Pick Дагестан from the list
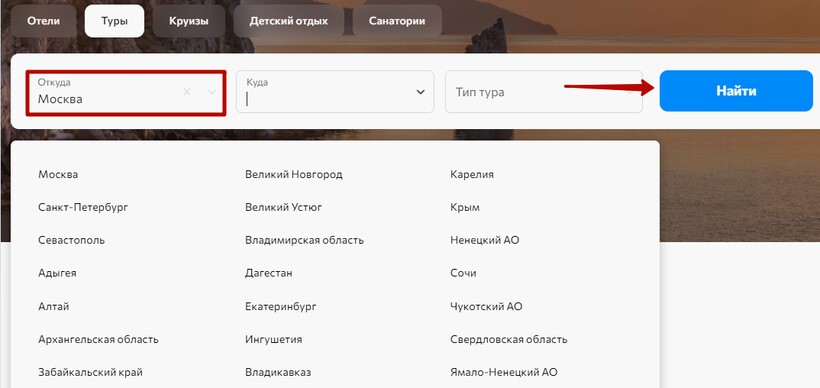 pyautogui.click(x=269, y=273)
